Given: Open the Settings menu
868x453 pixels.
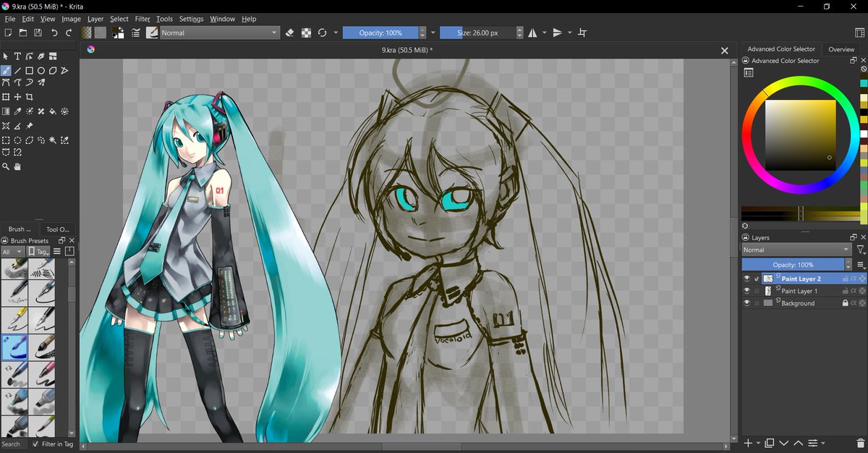Looking at the screenshot, I should point(191,19).
